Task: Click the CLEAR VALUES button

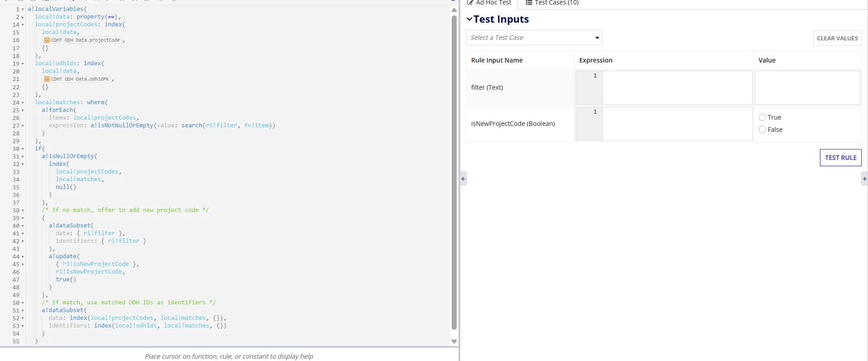Action: 837,38
